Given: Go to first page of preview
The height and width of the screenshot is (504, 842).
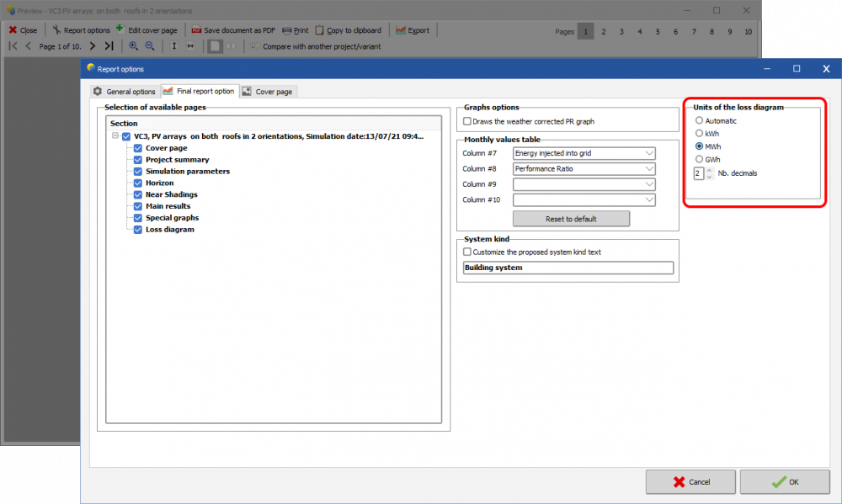Looking at the screenshot, I should tap(13, 46).
